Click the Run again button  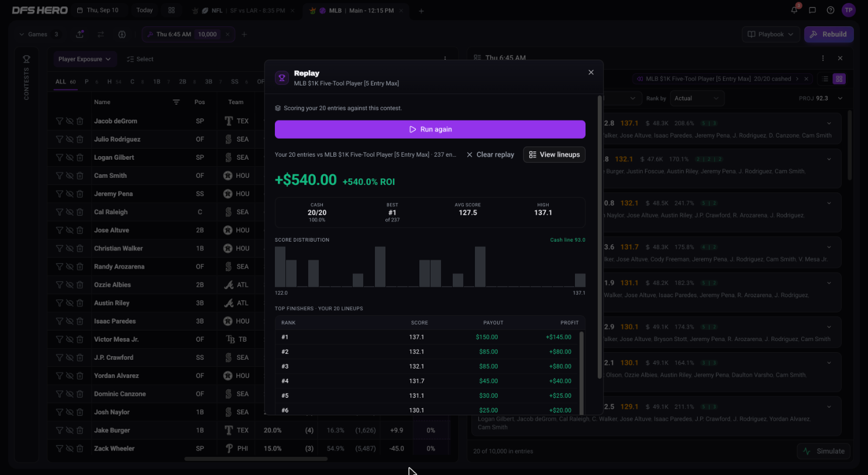430,129
